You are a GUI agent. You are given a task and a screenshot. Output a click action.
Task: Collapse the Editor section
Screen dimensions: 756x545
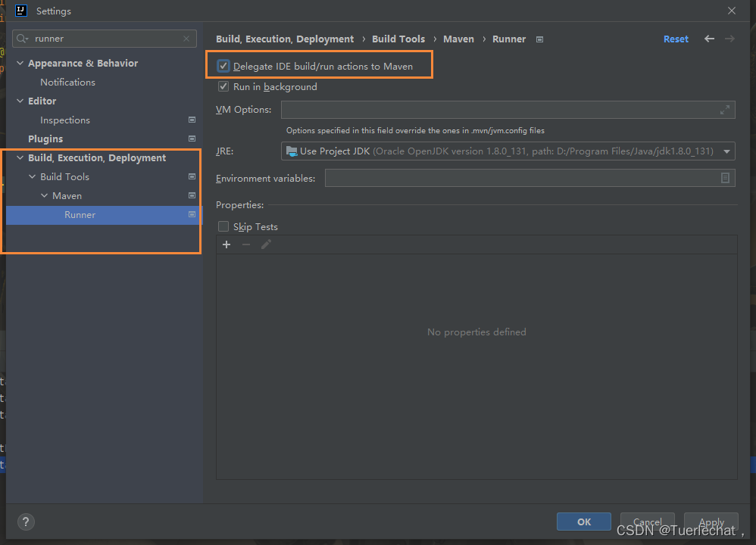point(20,101)
